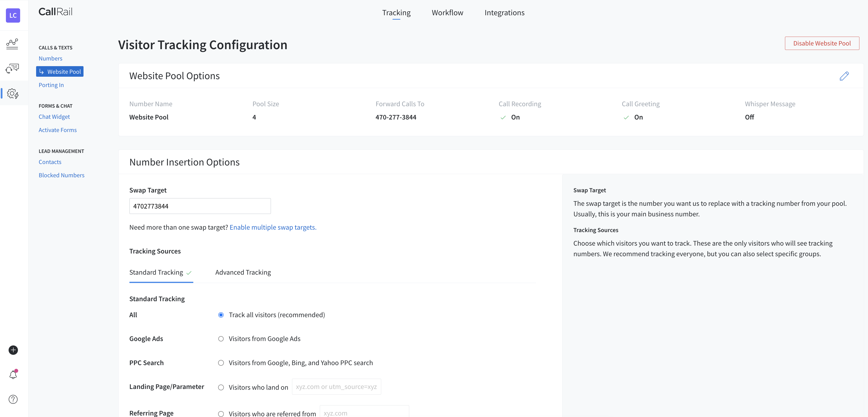Select the Standard Tracking tab
The height and width of the screenshot is (417, 868).
161,272
